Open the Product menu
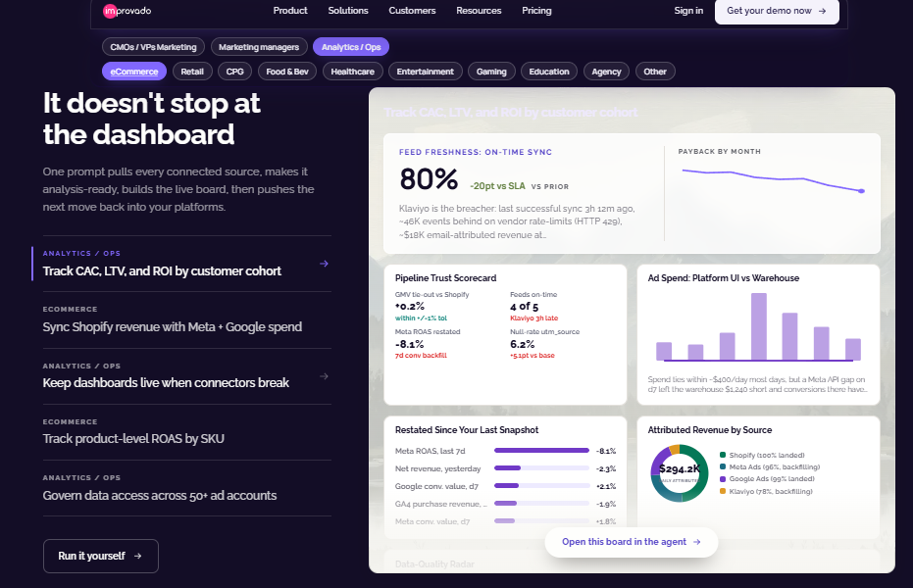 click(x=290, y=11)
